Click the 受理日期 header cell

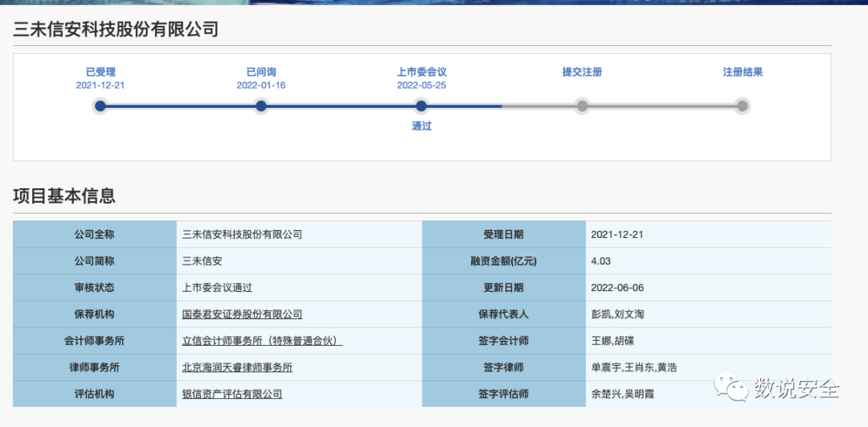pyautogui.click(x=504, y=234)
